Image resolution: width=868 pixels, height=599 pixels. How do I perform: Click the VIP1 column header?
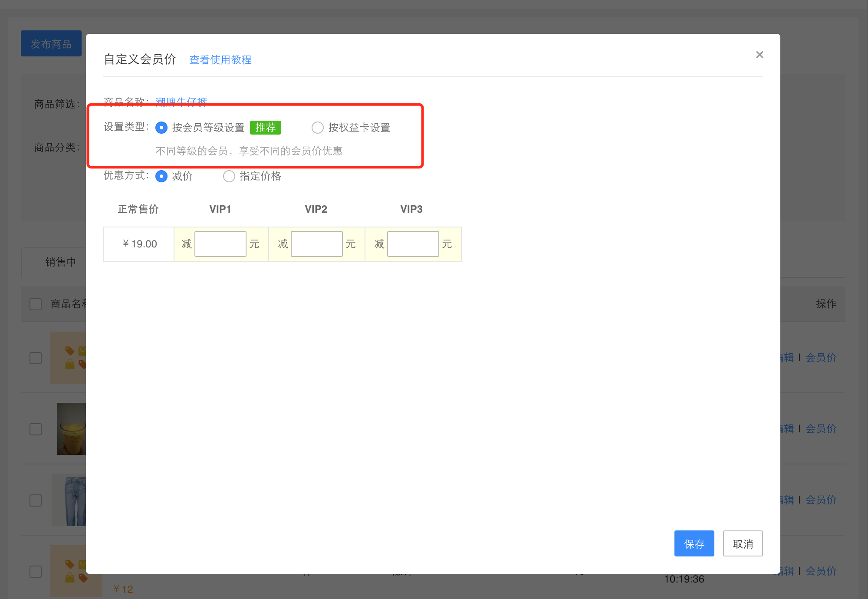pos(220,209)
